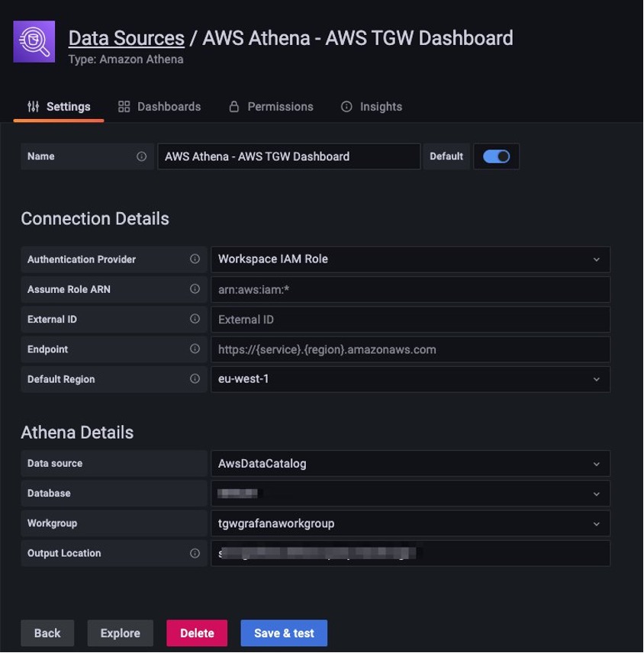Click the Back button
The width and height of the screenshot is (644, 653).
coord(47,633)
